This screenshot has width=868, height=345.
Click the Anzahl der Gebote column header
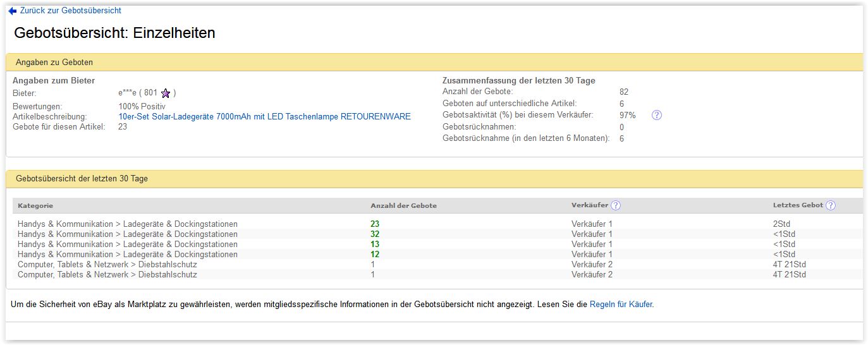[x=403, y=205]
